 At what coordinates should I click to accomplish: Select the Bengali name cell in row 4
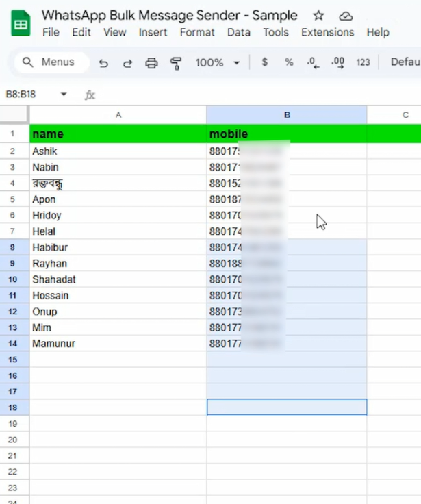pos(118,184)
